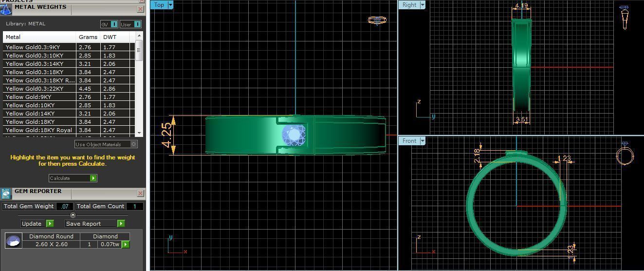Click the Gem Reporter panel icon
This screenshot has width=644, height=271.
coord(6,194)
